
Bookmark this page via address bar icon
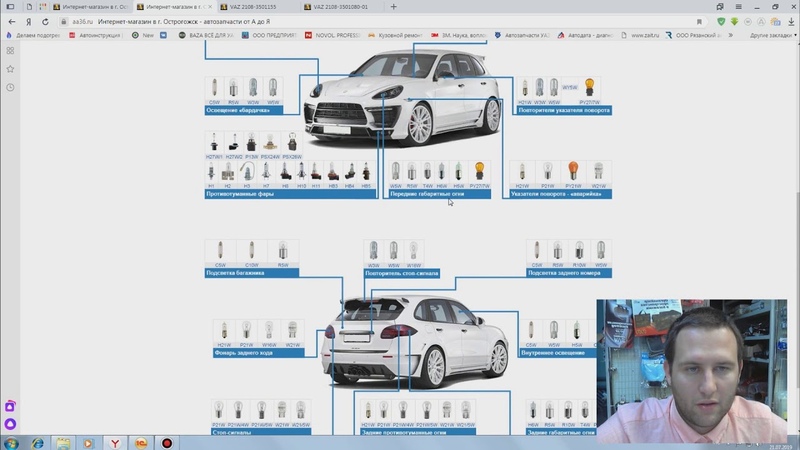click(x=699, y=21)
